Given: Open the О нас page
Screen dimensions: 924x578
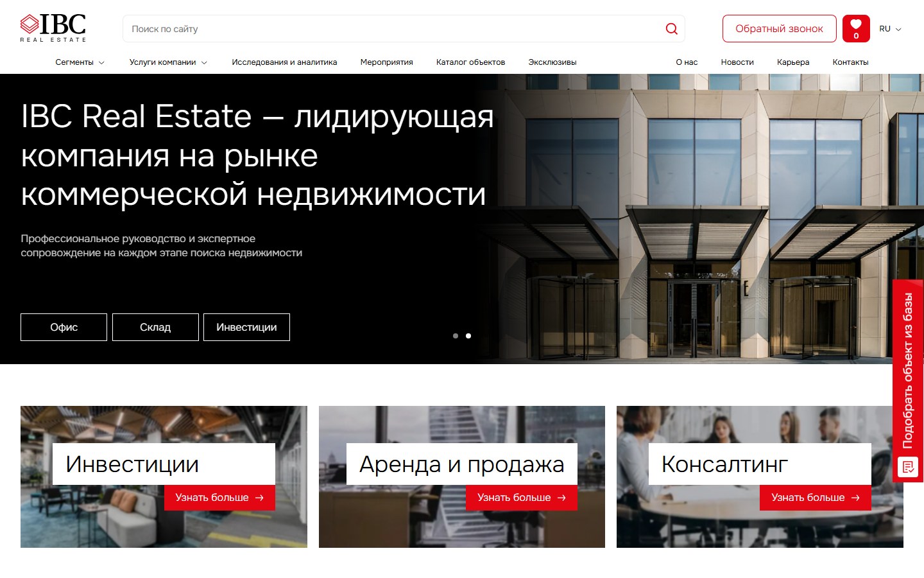Looking at the screenshot, I should click(687, 62).
